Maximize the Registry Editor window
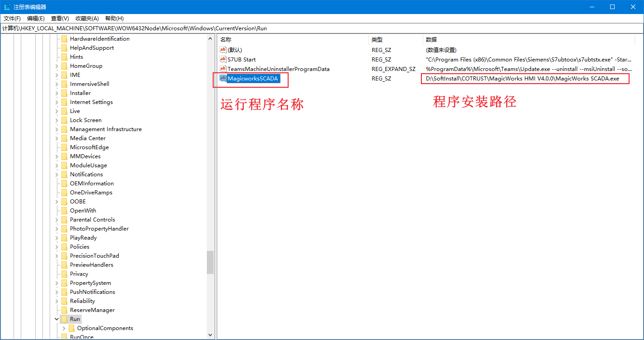Image resolution: width=644 pixels, height=340 pixels. click(x=612, y=7)
